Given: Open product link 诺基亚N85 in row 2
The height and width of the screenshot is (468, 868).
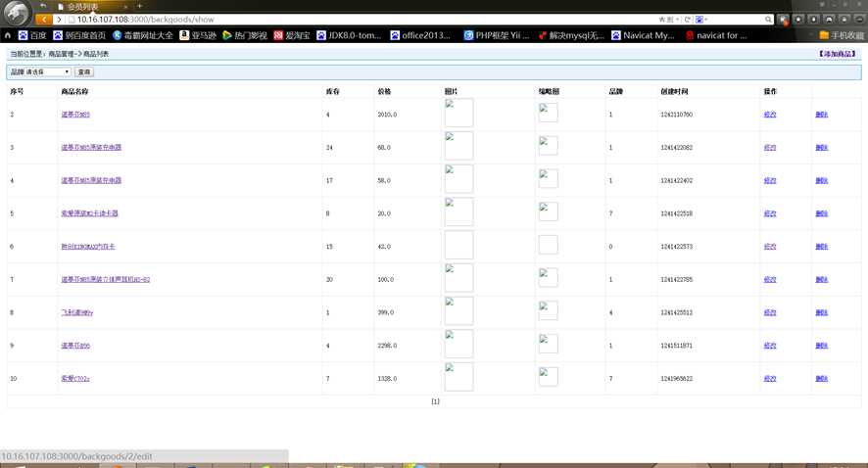Looking at the screenshot, I should (x=75, y=115).
